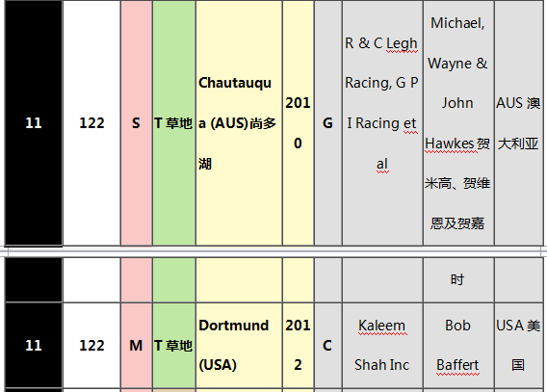Select the Bob Baffert trainer cell
The height and width of the screenshot is (392, 547).
(458, 345)
